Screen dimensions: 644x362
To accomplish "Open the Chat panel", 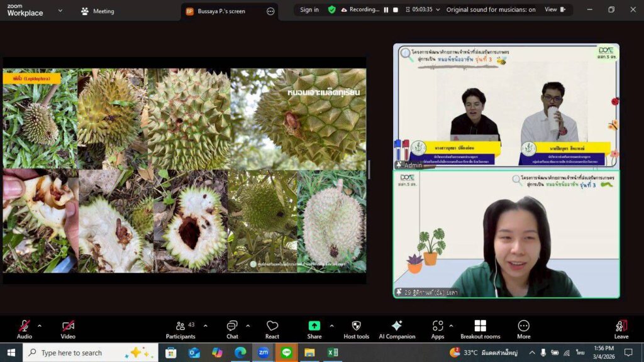I will click(232, 329).
